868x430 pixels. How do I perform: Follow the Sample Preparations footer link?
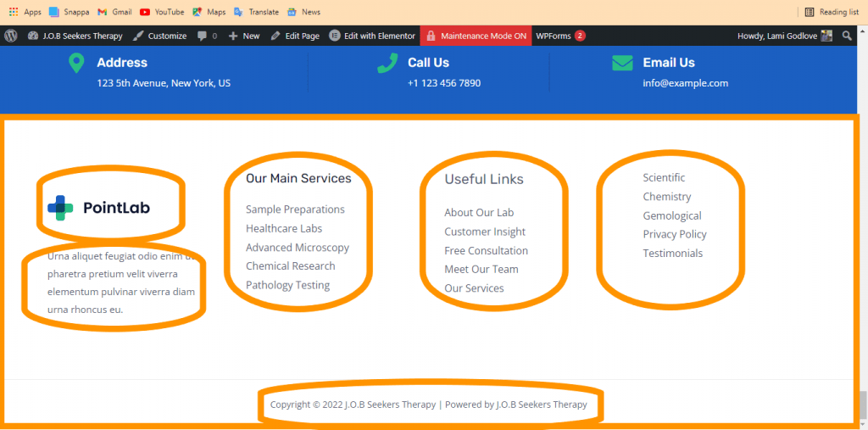click(x=295, y=209)
